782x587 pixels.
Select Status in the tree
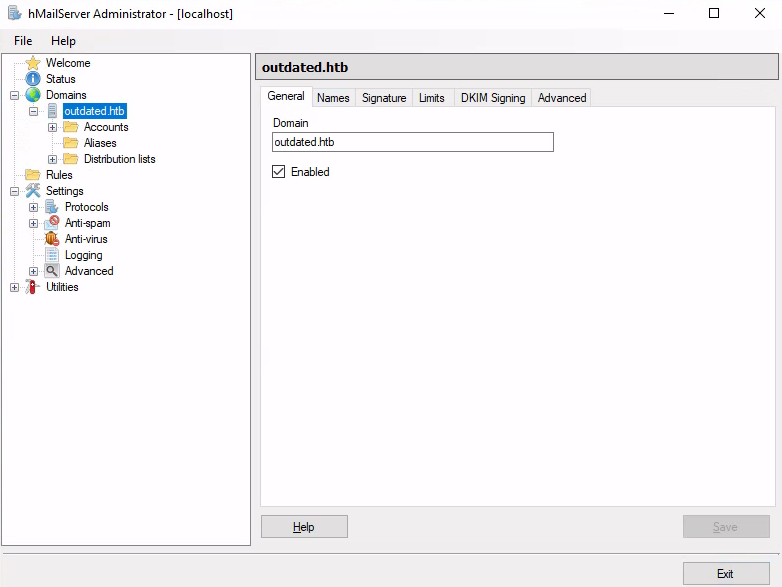click(x=61, y=79)
